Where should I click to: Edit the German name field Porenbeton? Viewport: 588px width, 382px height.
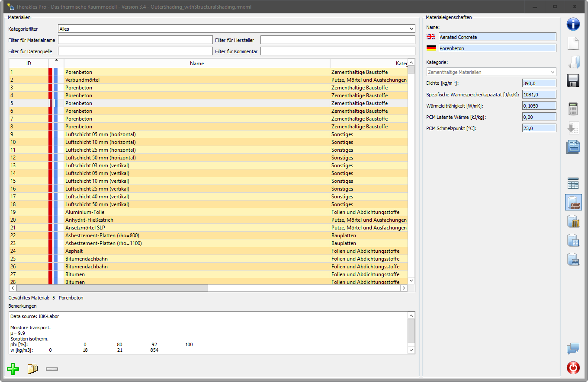click(498, 48)
